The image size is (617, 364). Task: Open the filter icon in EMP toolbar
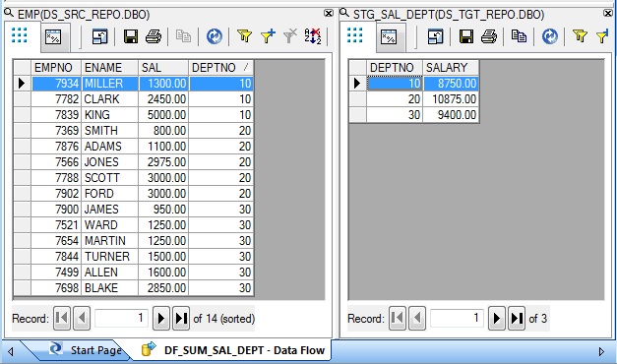click(x=244, y=36)
